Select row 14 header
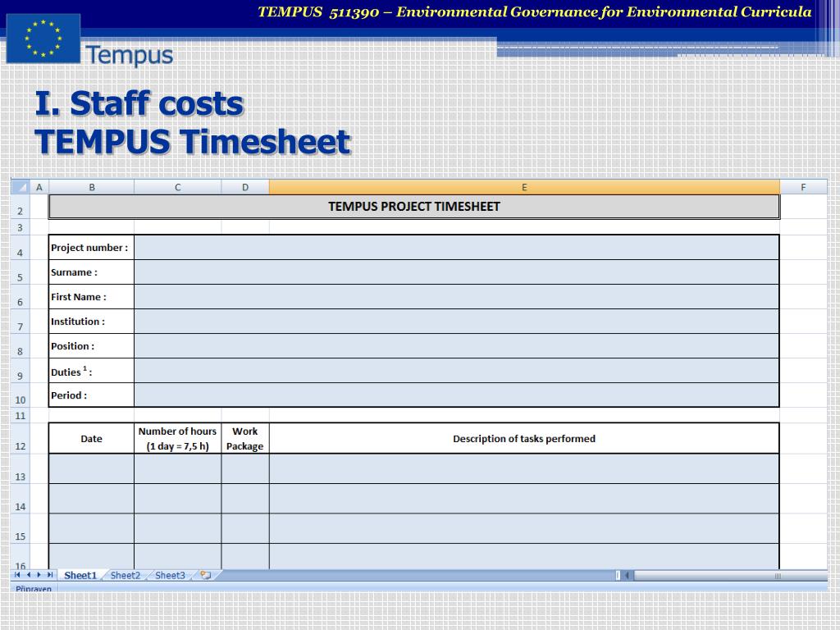The width and height of the screenshot is (840, 630). (x=21, y=499)
